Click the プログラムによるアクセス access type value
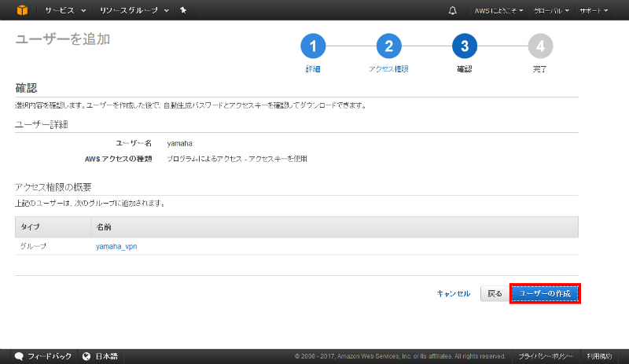Viewport: 629px width, 364px height. point(237,159)
